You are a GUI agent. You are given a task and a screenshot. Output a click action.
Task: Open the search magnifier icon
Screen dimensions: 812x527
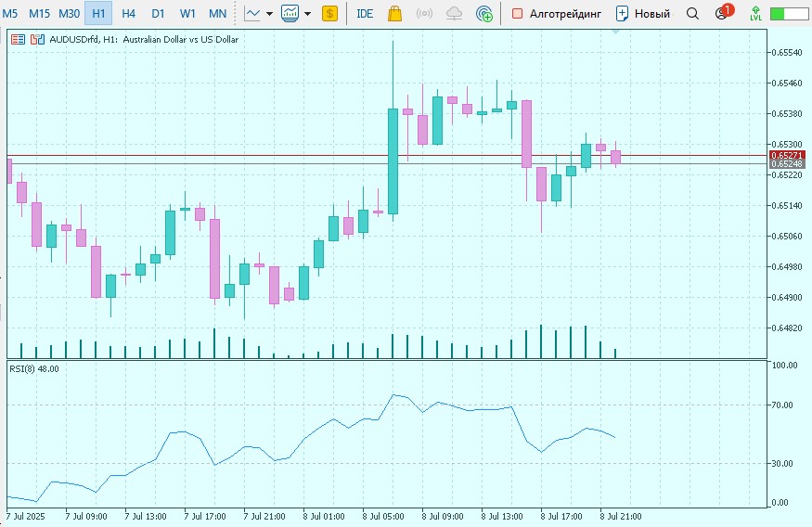[x=692, y=14]
